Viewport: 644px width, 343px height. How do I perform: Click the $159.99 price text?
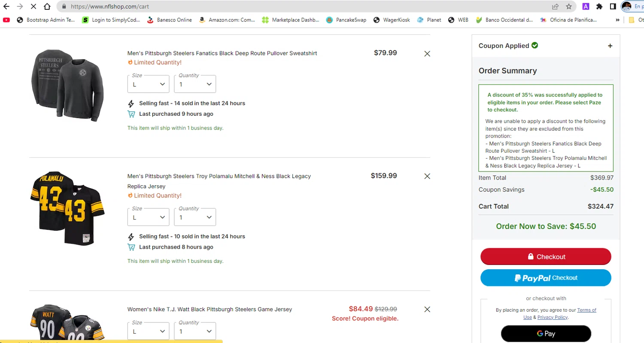coord(384,176)
